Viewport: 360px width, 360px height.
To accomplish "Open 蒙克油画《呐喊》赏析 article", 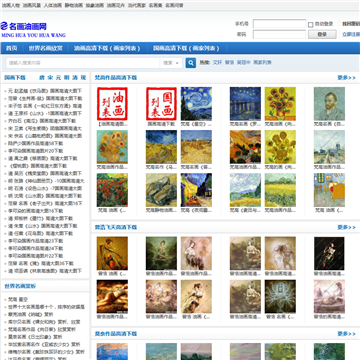I will coord(30,314).
